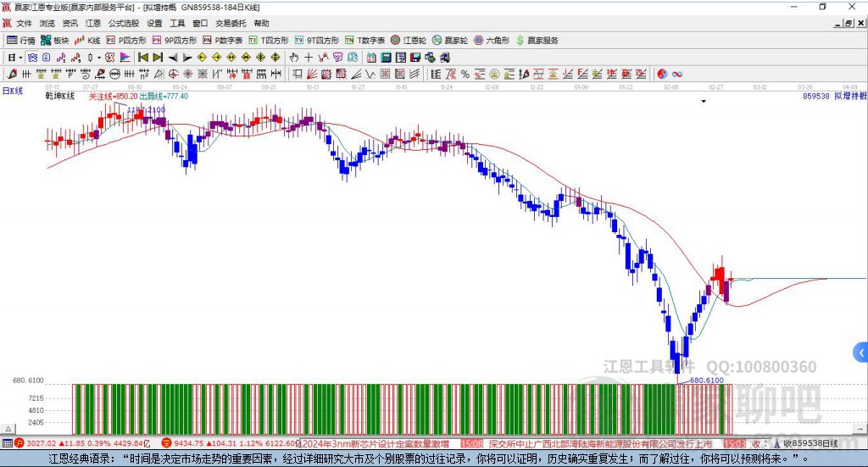This screenshot has height=467, width=868.
Task: Click the percent sign tool icon
Action: click(x=465, y=74)
